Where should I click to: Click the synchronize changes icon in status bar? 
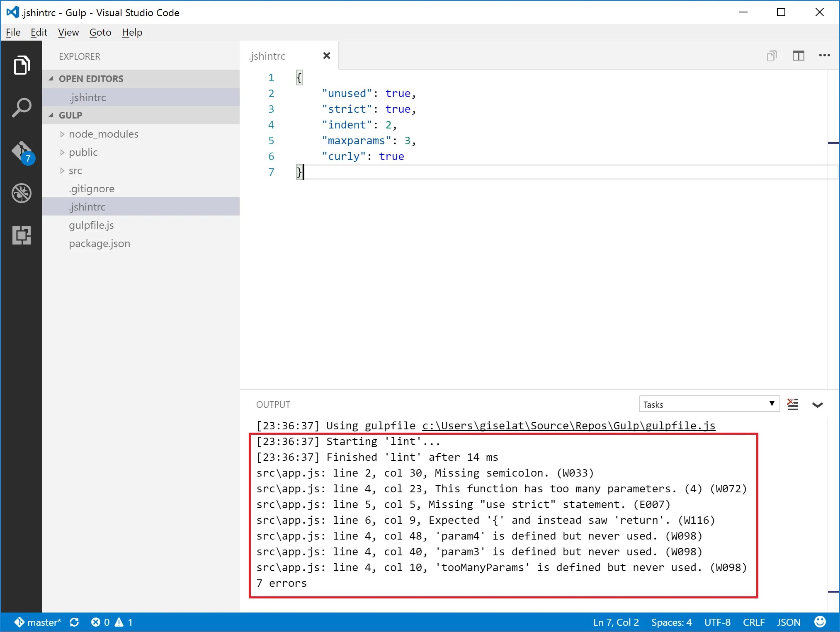pyautogui.click(x=75, y=622)
